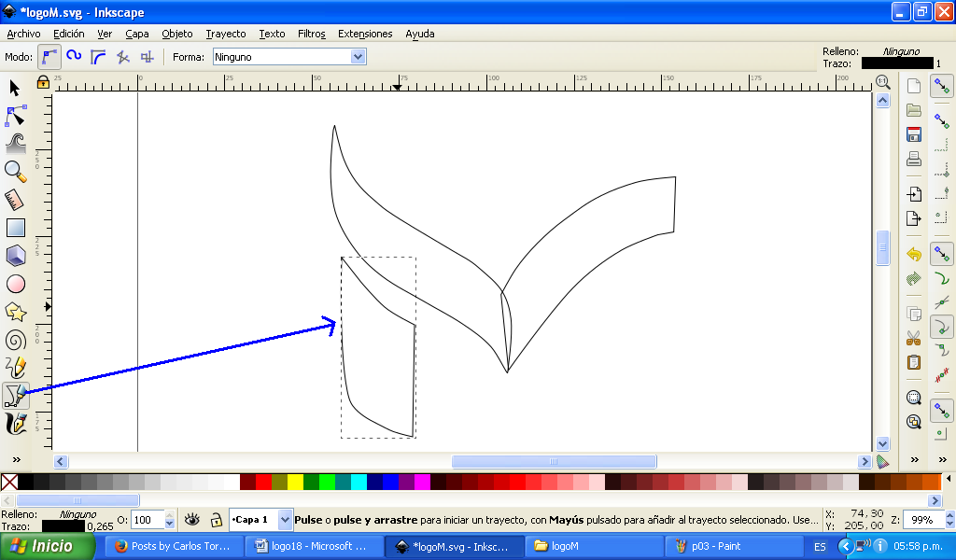Select the Tweak objects tool
Screen dimensions: 956x560
15,144
